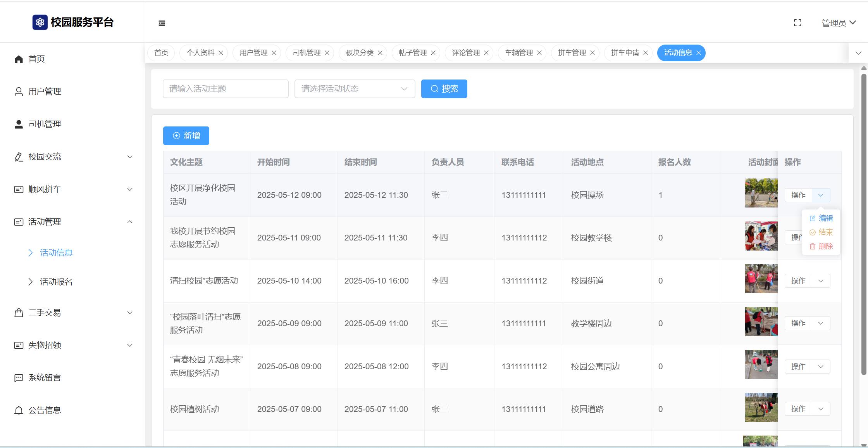Enter fullscreen mode via the fullscreen icon

pyautogui.click(x=797, y=23)
